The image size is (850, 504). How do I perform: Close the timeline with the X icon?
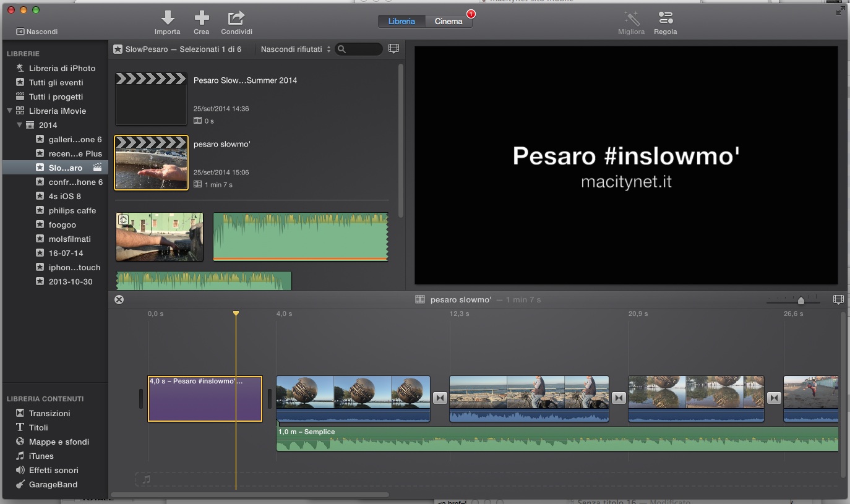(119, 299)
